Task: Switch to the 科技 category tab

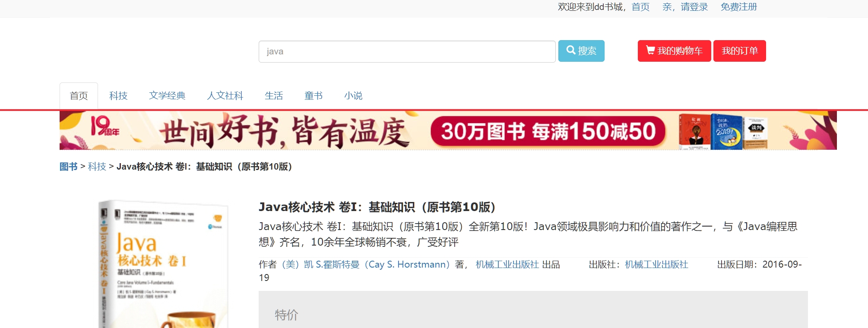Action: [x=118, y=96]
